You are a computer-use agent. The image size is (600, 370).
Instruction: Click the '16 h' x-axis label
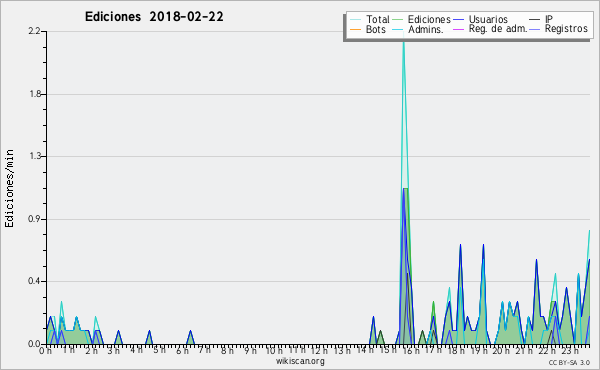(410, 351)
